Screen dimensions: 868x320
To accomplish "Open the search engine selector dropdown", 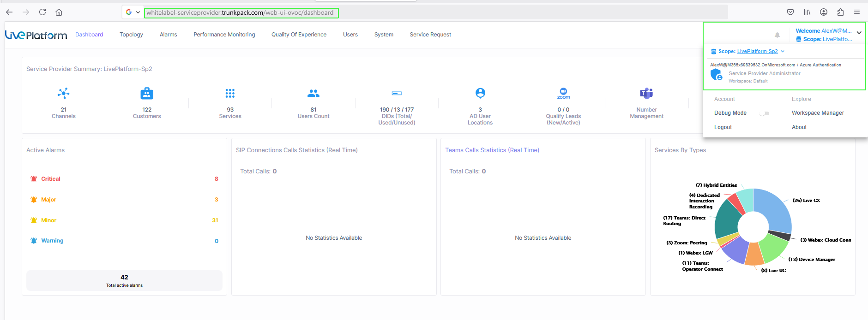I will [x=133, y=12].
